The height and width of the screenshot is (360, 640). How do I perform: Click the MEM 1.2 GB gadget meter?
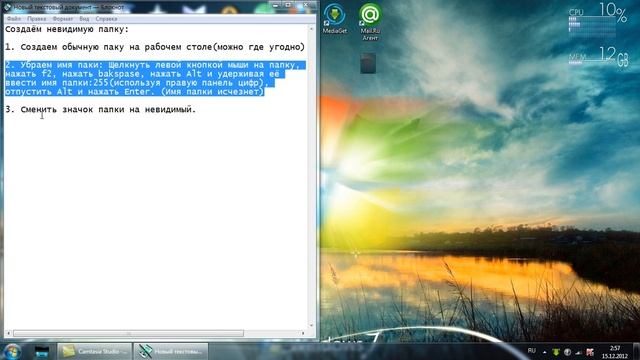point(598,57)
